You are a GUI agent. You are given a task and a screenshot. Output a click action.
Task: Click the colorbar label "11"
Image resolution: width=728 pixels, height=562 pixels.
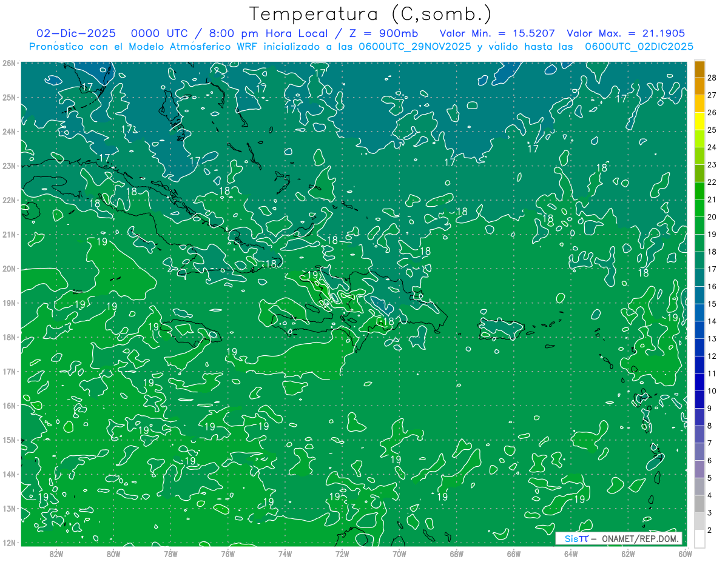coord(712,373)
